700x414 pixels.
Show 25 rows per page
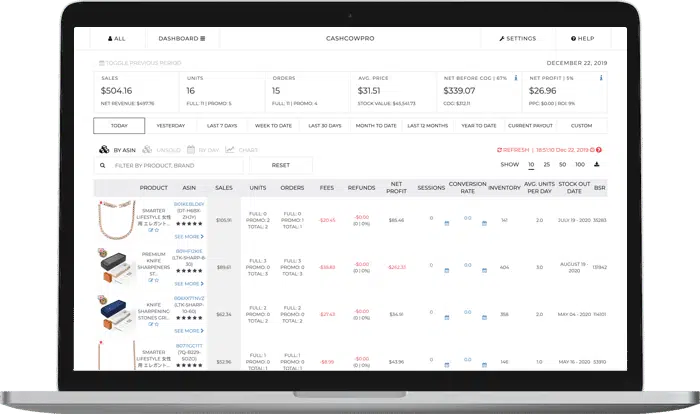[x=546, y=164]
